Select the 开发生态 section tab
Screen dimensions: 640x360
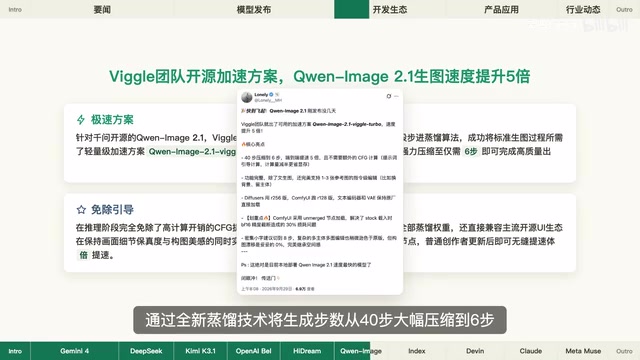click(390, 9)
